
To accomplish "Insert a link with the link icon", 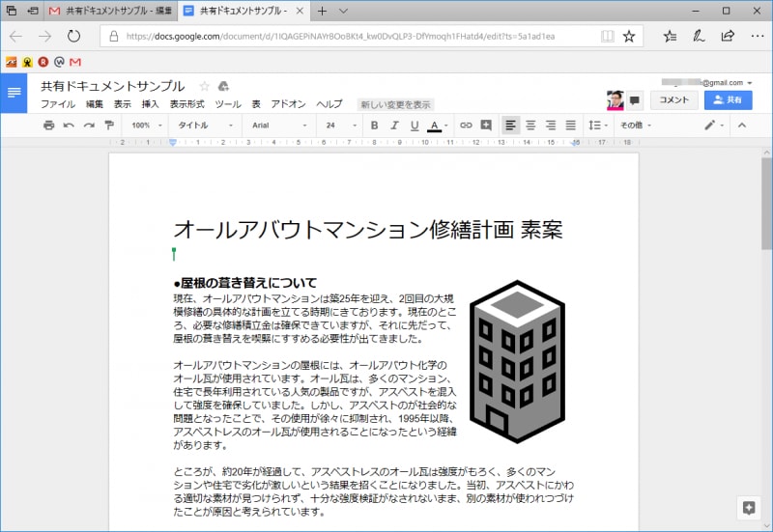I will [466, 126].
